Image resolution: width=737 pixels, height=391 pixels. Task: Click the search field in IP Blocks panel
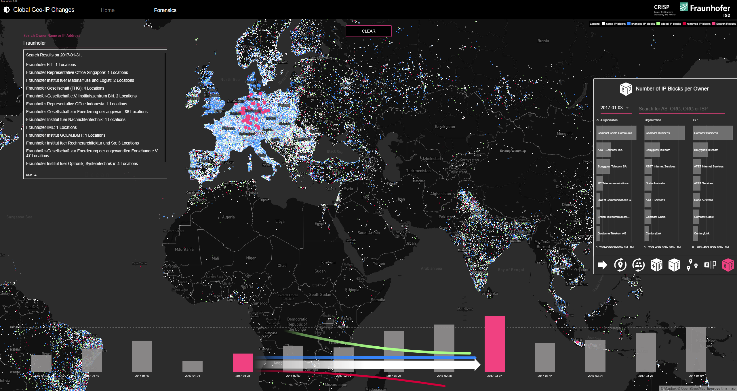point(681,109)
